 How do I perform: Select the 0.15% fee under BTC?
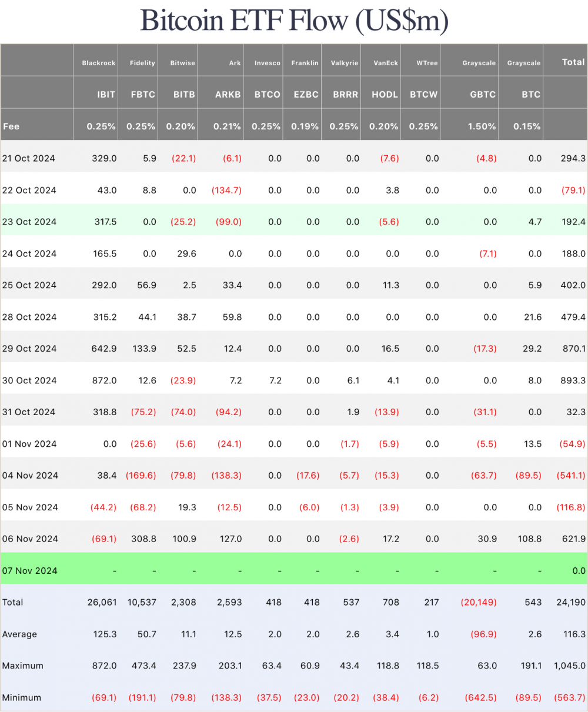pos(527,126)
